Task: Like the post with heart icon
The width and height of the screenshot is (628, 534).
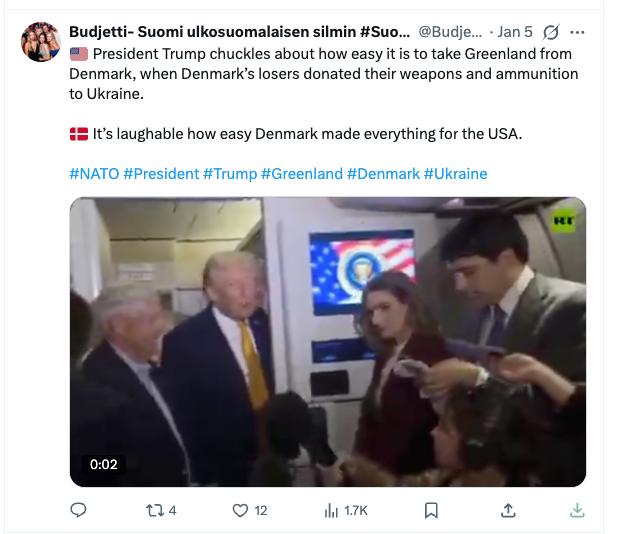Action: tap(239, 510)
